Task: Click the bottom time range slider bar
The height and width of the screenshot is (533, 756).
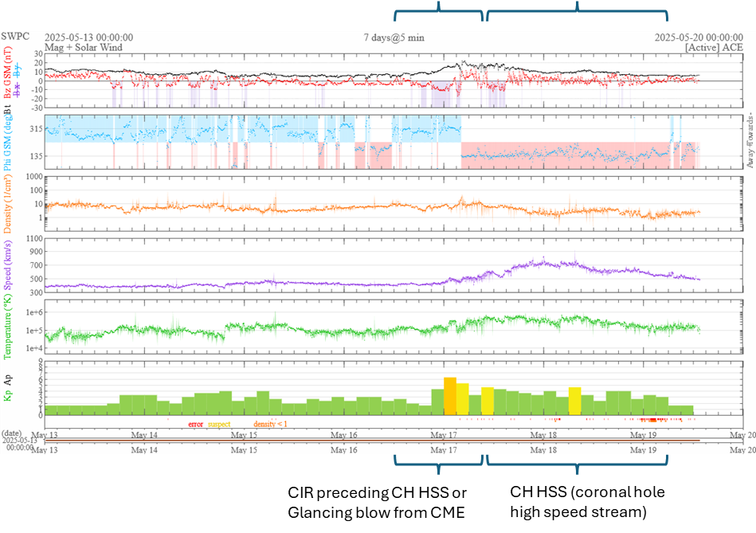Action: [x=372, y=441]
